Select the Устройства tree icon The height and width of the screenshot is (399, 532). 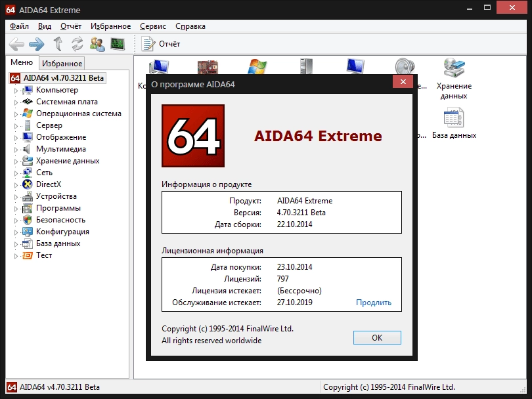[27, 196]
